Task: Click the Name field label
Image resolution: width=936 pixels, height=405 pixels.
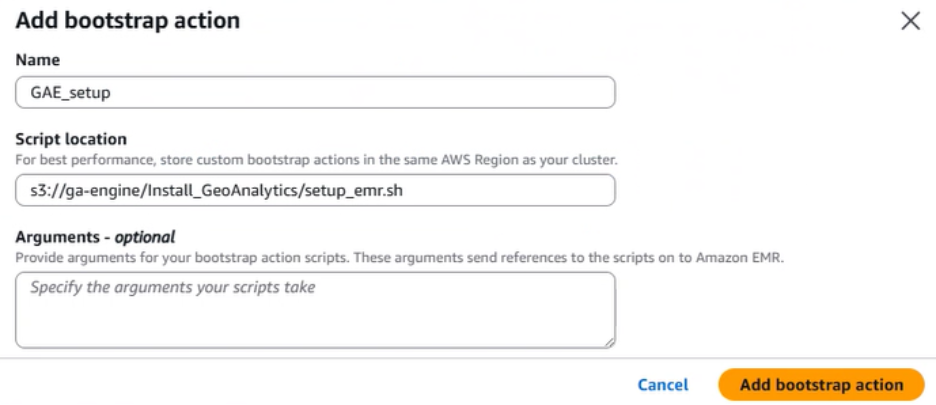Action: point(38,61)
